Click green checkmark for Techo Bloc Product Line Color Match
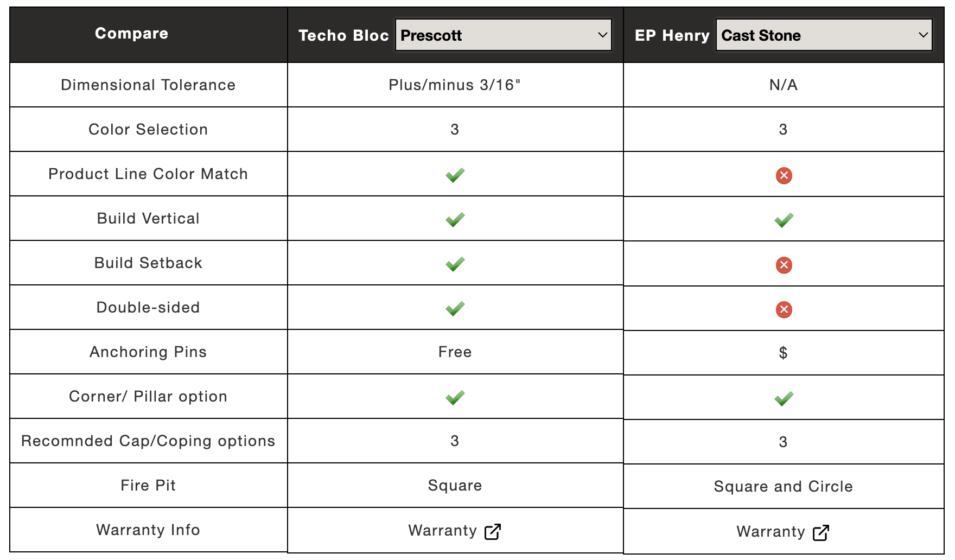 (x=455, y=175)
